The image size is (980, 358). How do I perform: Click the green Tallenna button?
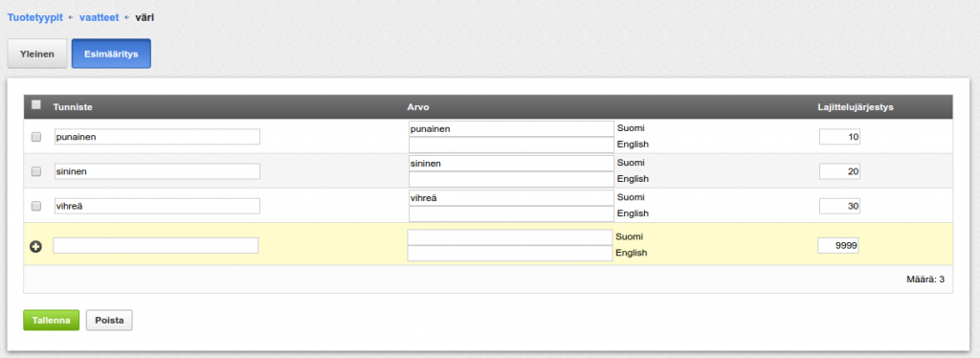52,320
